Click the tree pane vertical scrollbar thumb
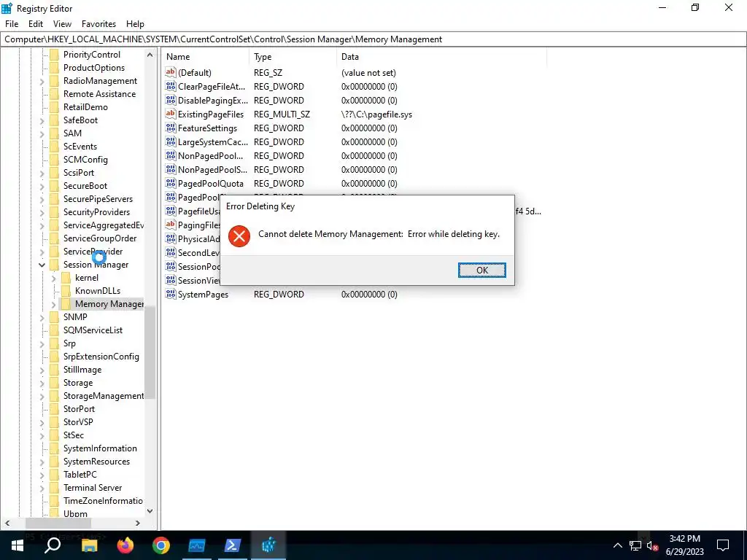Viewport: 747px width, 560px height. [150, 352]
